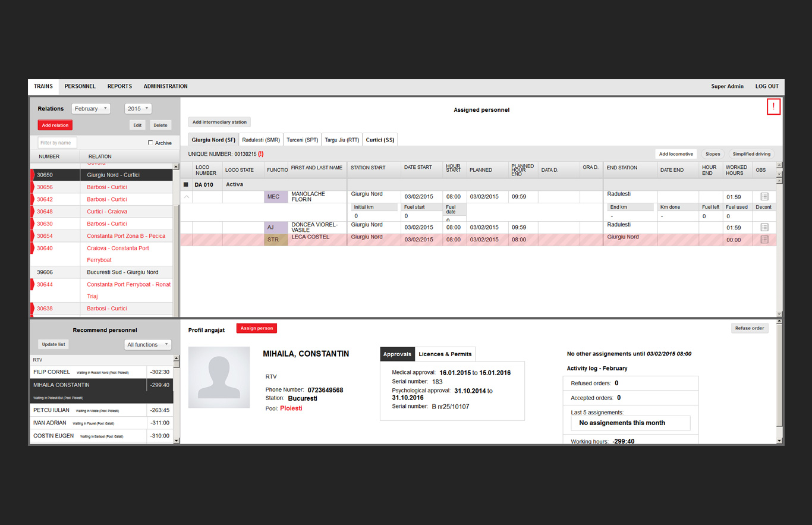Click the Add relation button
The image size is (812, 525).
[55, 125]
